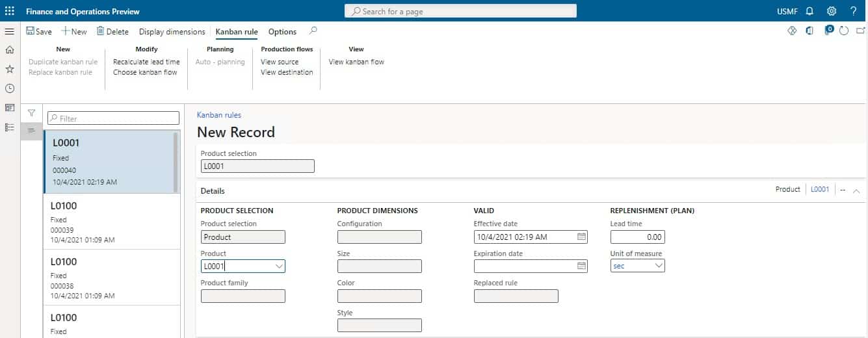Go to Home in left sidebar
868x338 pixels.
(x=9, y=49)
